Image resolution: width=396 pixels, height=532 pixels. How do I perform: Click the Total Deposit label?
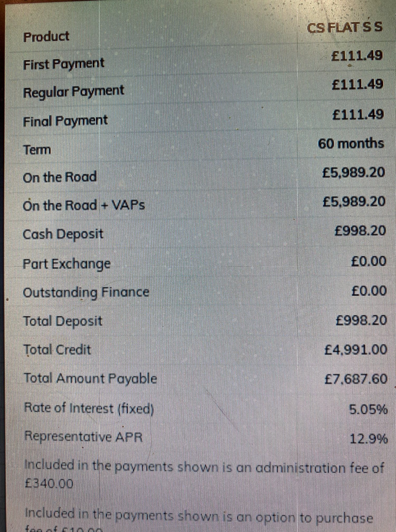[x=63, y=321]
